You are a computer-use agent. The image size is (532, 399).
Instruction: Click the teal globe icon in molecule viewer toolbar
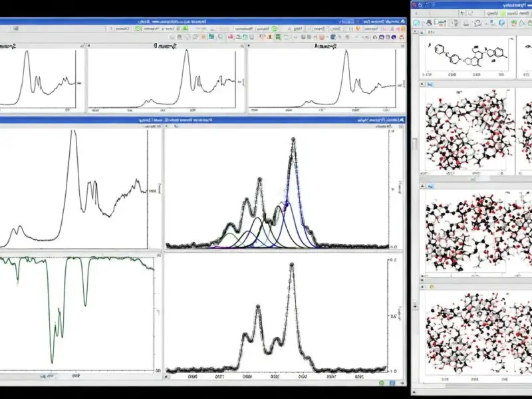417,23
